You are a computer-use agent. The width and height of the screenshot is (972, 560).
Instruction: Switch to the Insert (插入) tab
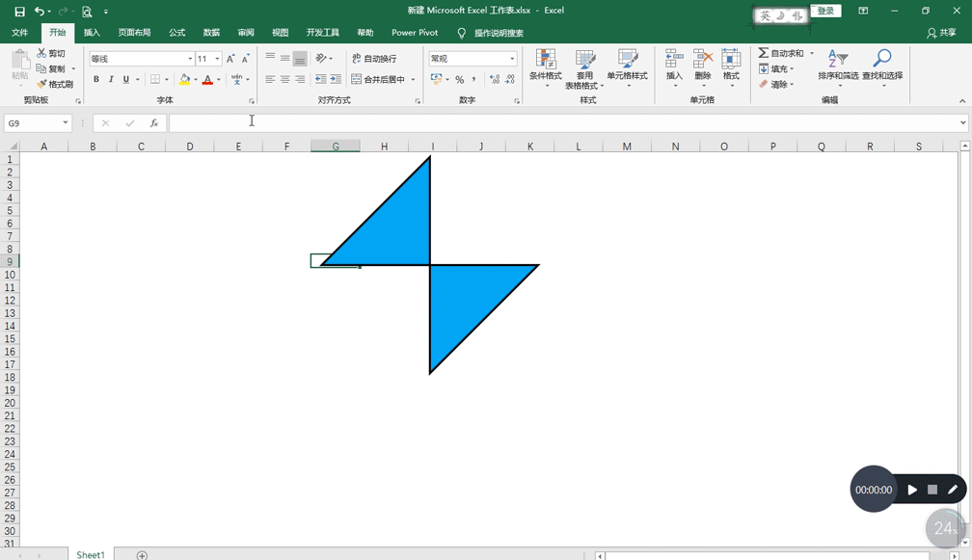92,32
